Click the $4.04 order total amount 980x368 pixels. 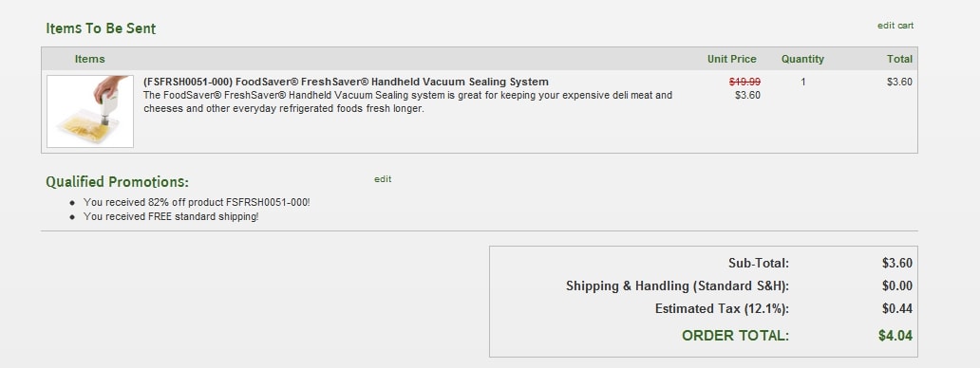click(x=895, y=336)
